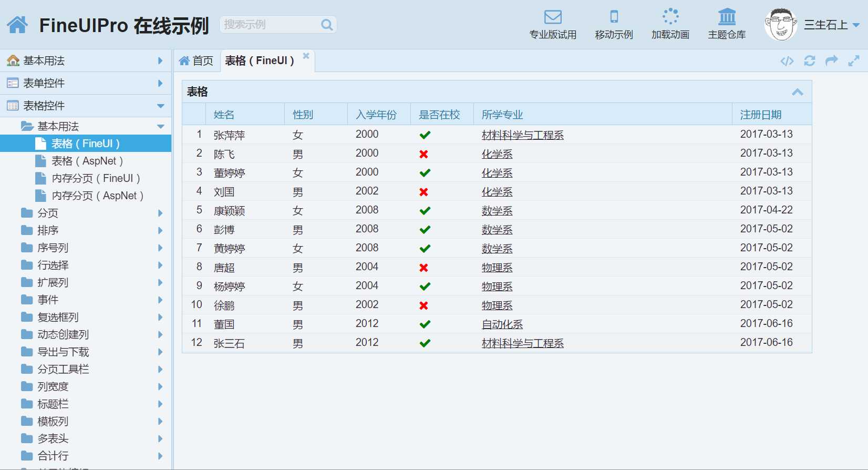This screenshot has width=868, height=470.
Task: Open 化学系 link in 陈飞 row
Action: 497,154
